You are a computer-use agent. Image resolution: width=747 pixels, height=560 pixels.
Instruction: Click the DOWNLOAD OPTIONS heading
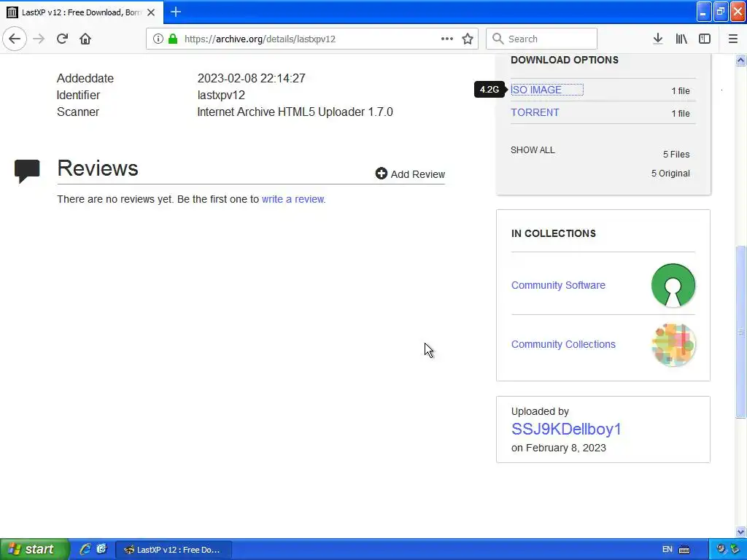click(565, 60)
